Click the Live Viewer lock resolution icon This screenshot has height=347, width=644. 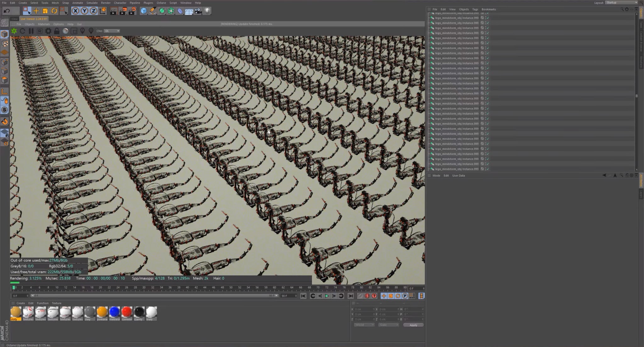click(x=57, y=31)
